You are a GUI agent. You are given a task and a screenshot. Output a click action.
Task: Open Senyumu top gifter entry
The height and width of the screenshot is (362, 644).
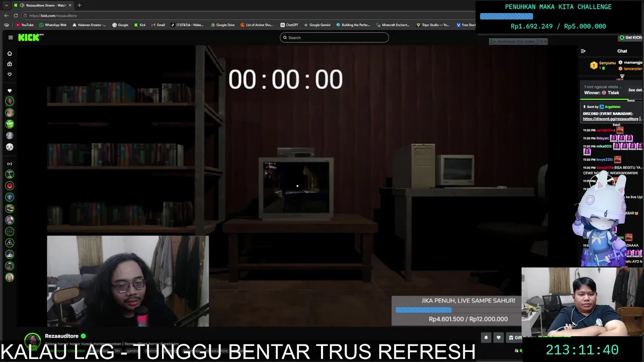[x=603, y=65]
